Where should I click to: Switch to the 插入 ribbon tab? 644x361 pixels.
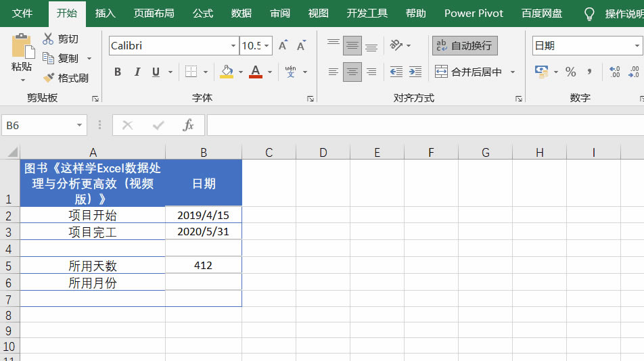[105, 14]
